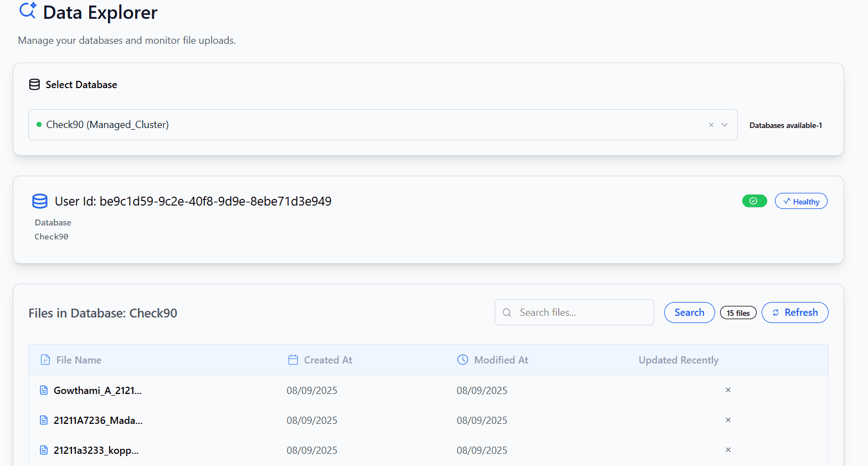
Task: Open the Gowthami_A_2121... file entry
Action: 97,391
